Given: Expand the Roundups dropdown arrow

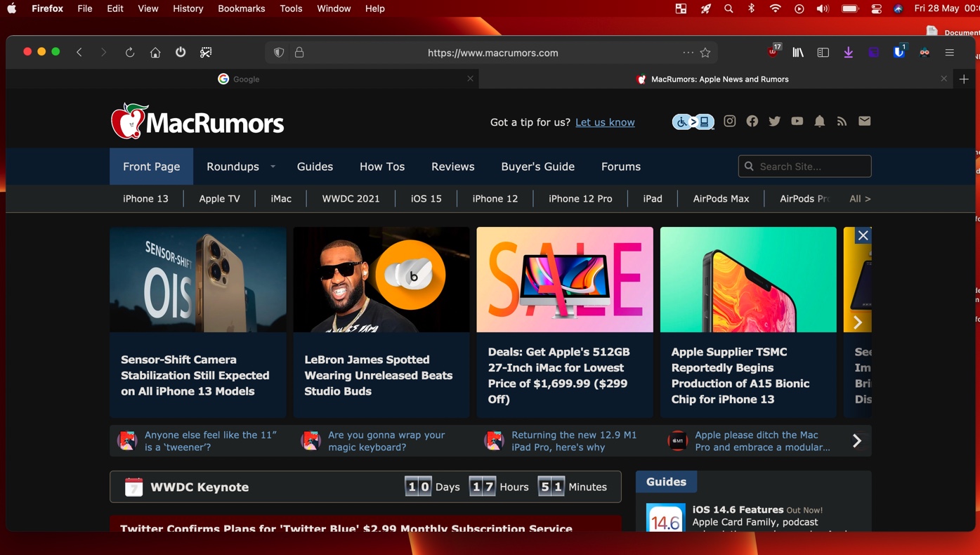Looking at the screenshot, I should pyautogui.click(x=273, y=166).
